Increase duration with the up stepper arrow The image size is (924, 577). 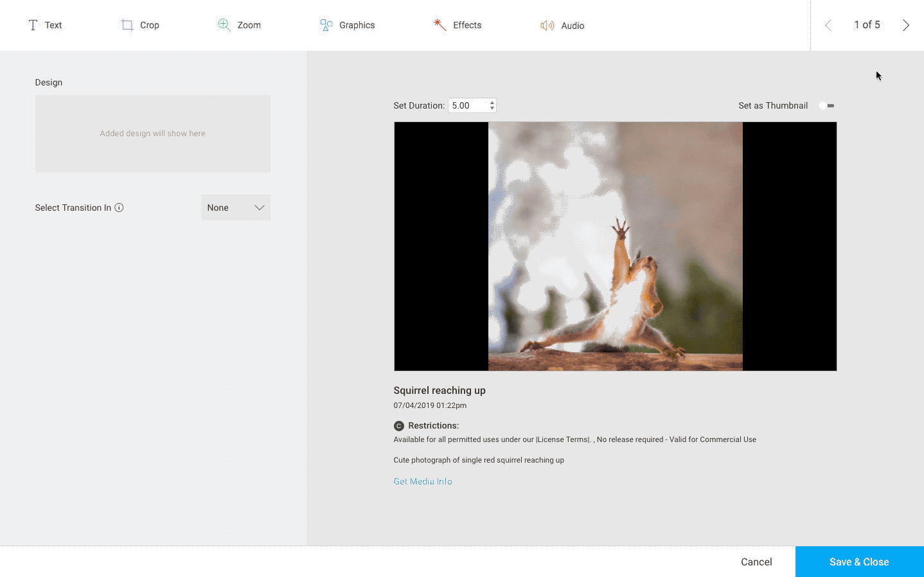pos(492,102)
